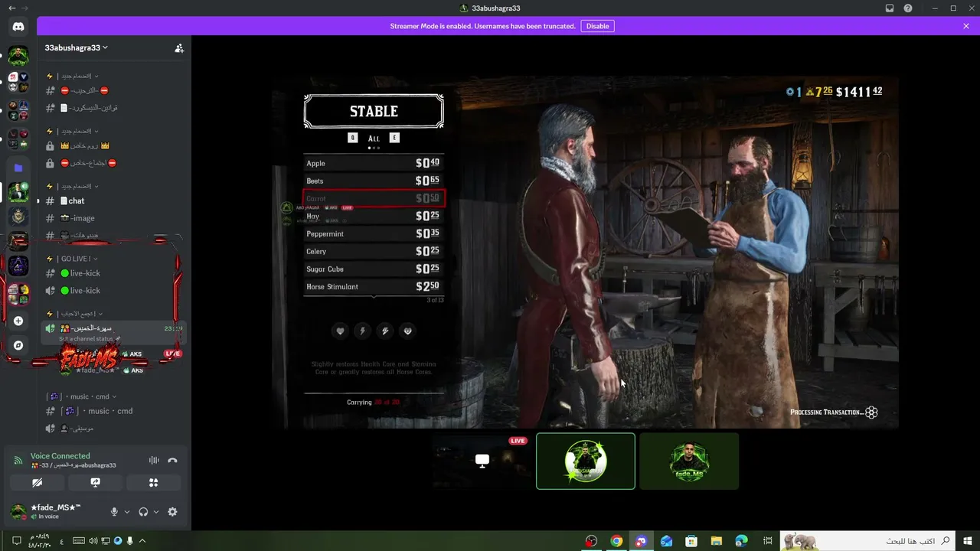980x551 pixels.
Task: Select the LIVE screen share thumbnail
Action: 482,461
